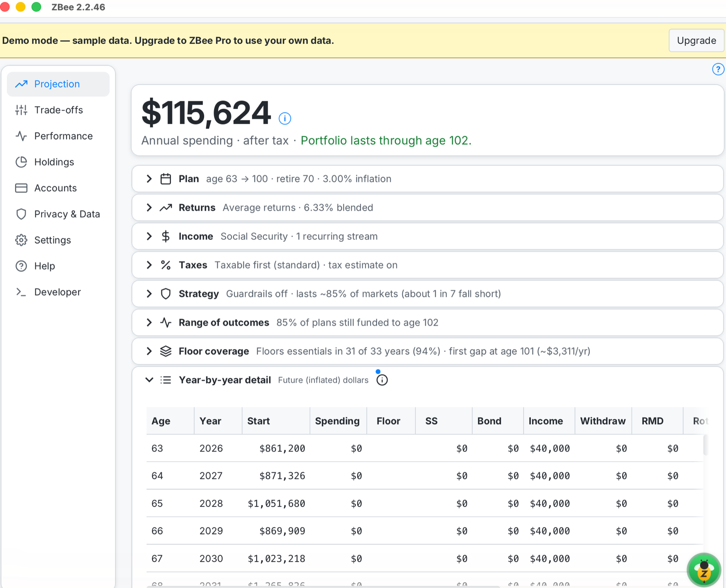This screenshot has height=588, width=726.
Task: Navigate to Accounts
Action: [58, 188]
